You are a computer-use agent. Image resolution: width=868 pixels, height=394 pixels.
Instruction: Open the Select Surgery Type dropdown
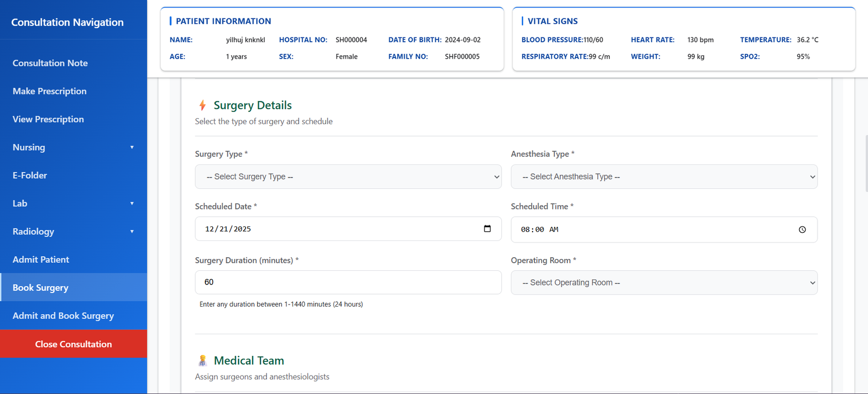[348, 177]
